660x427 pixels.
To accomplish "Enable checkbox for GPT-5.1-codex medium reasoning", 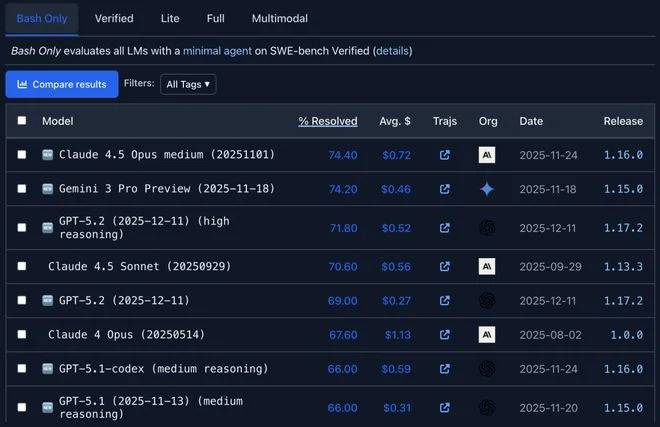I will coord(22,369).
